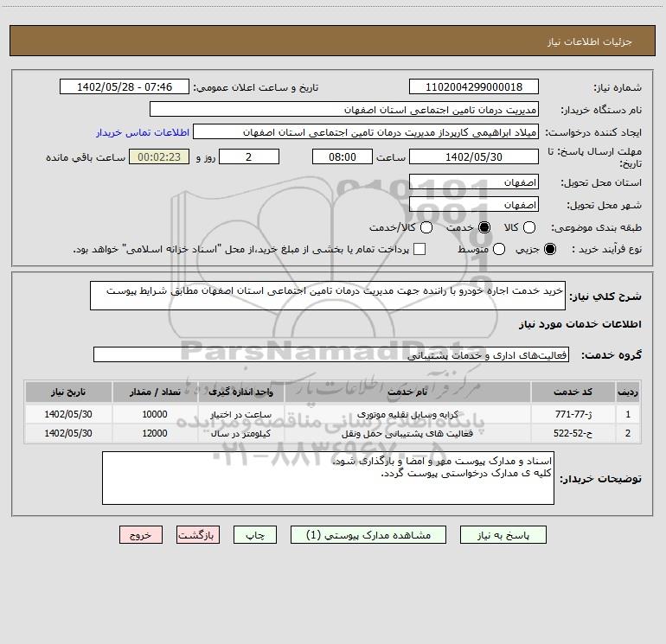
Task: Click the response deadline date field 1402/05/30
Action: pos(474,156)
